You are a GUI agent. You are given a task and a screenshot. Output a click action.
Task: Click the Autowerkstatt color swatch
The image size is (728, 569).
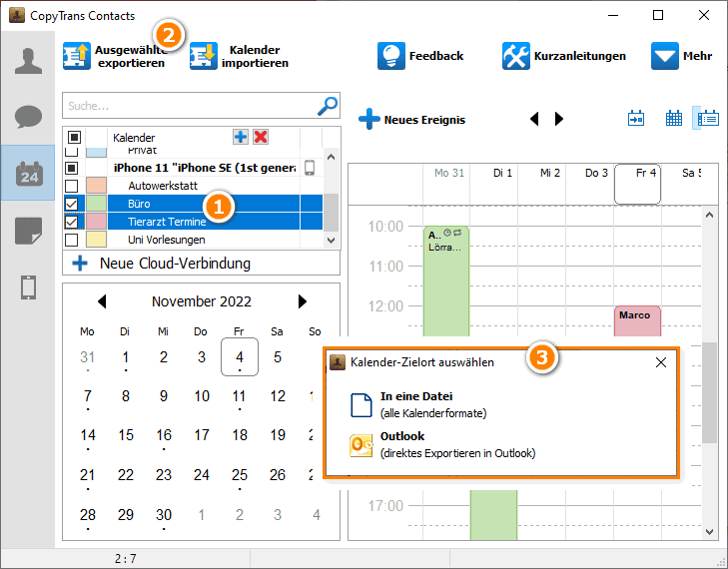97,186
